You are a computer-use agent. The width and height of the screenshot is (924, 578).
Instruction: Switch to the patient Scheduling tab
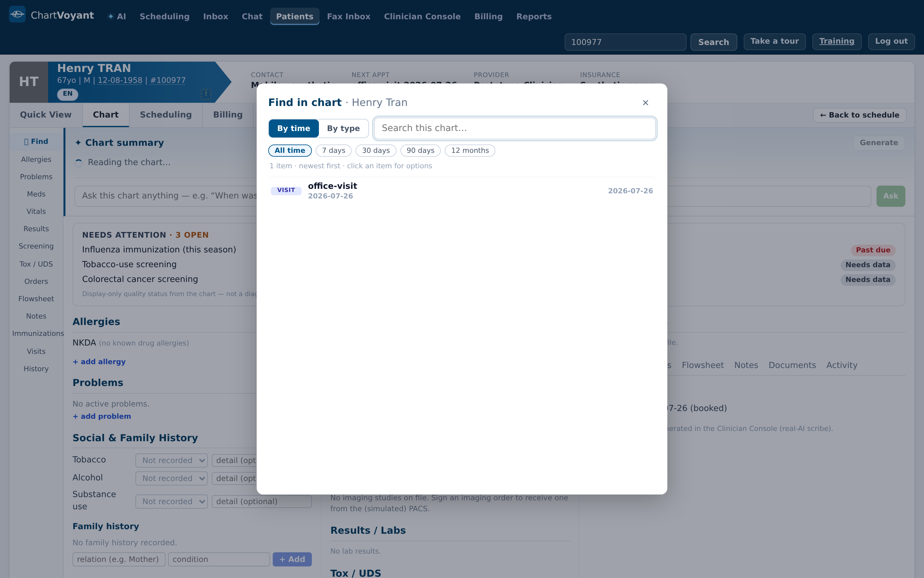click(x=166, y=115)
